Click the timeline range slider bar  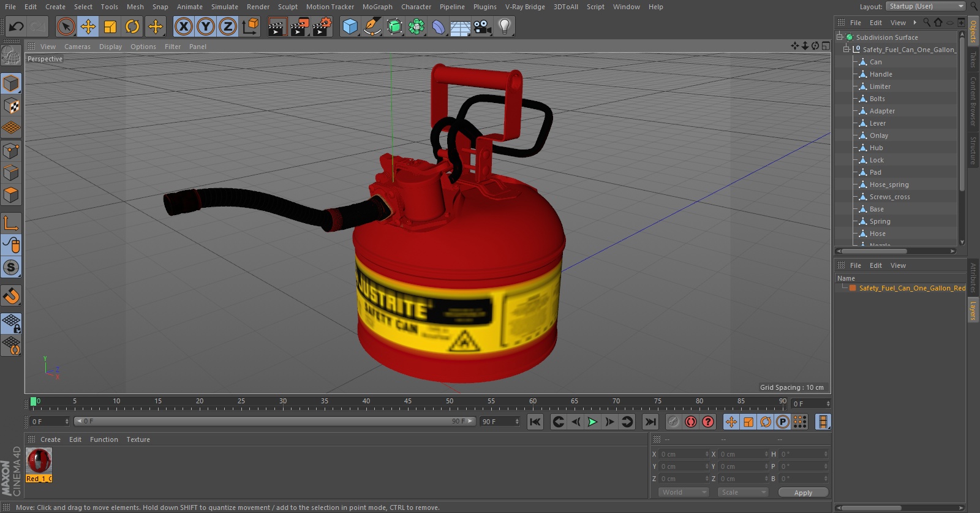tap(274, 421)
